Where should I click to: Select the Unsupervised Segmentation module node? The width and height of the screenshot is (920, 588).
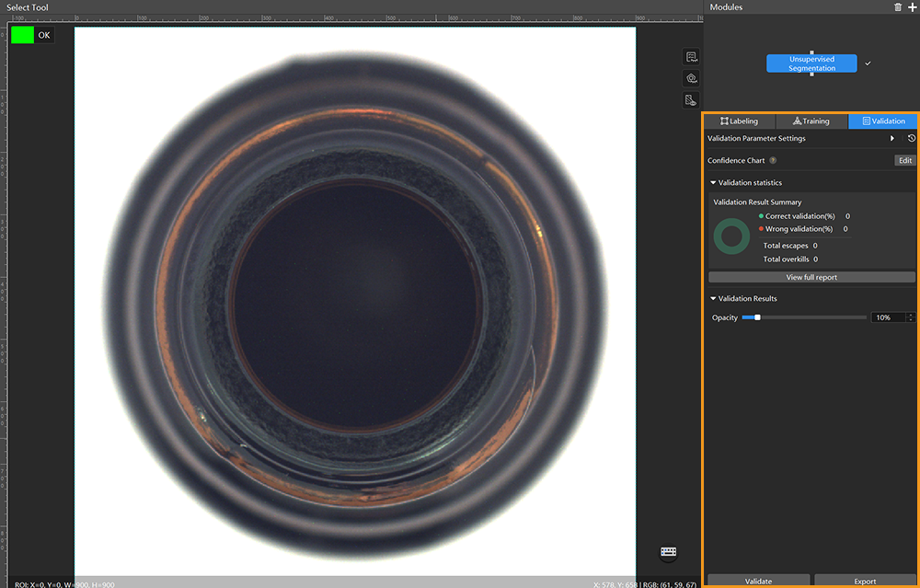pos(811,63)
